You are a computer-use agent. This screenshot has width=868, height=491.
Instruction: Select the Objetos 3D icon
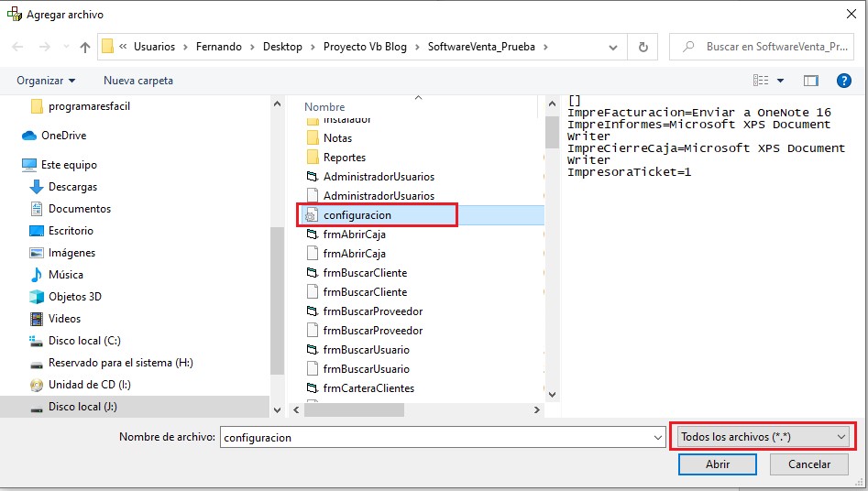(37, 297)
